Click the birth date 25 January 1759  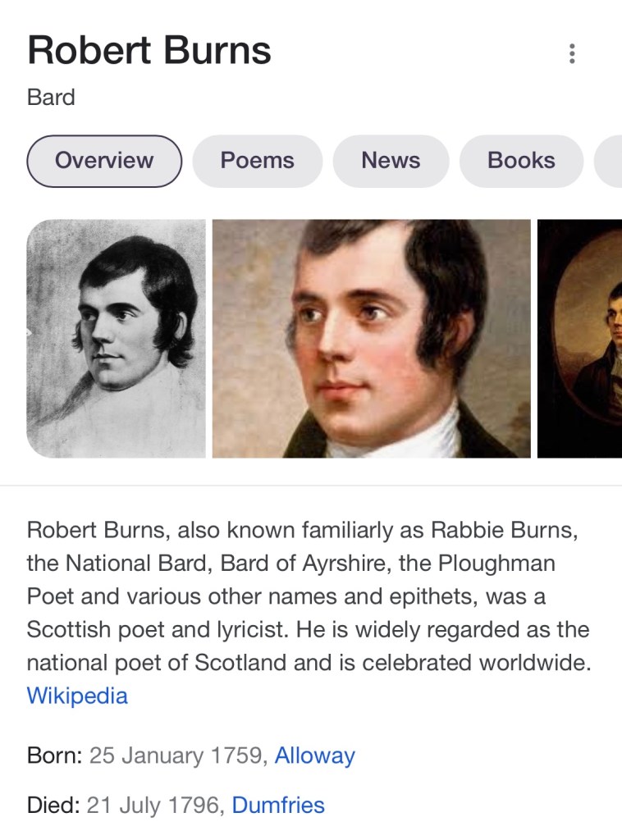177,755
